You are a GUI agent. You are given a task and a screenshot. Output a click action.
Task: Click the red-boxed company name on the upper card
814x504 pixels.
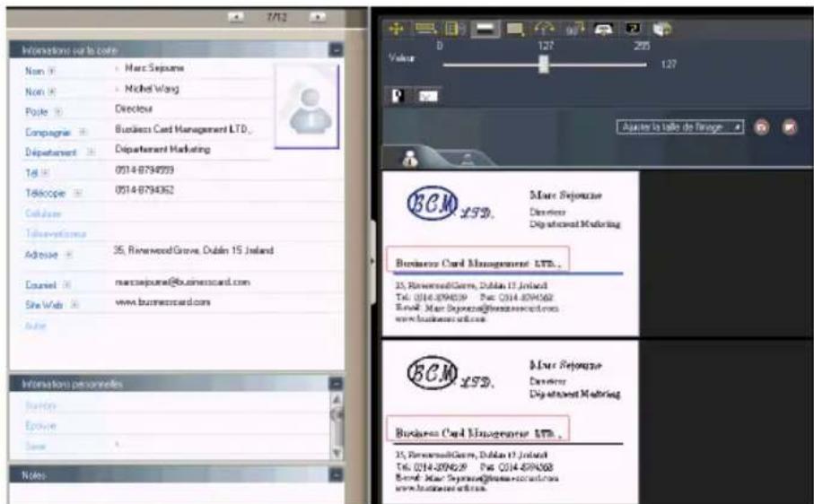pos(478,259)
